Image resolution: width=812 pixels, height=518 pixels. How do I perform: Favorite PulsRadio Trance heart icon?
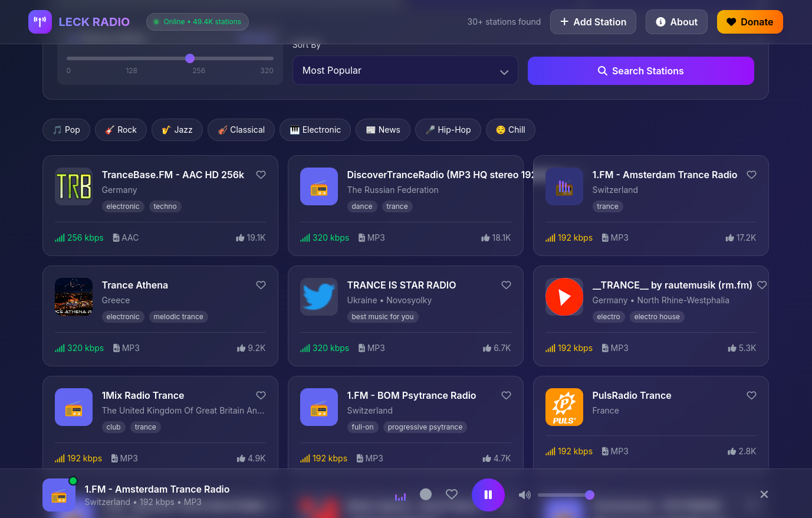(751, 395)
